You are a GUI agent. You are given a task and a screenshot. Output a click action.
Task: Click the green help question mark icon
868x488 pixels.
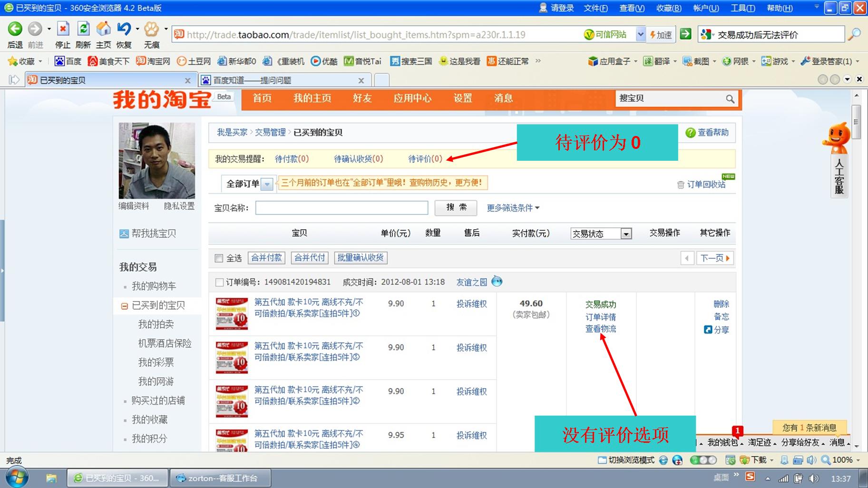point(691,133)
